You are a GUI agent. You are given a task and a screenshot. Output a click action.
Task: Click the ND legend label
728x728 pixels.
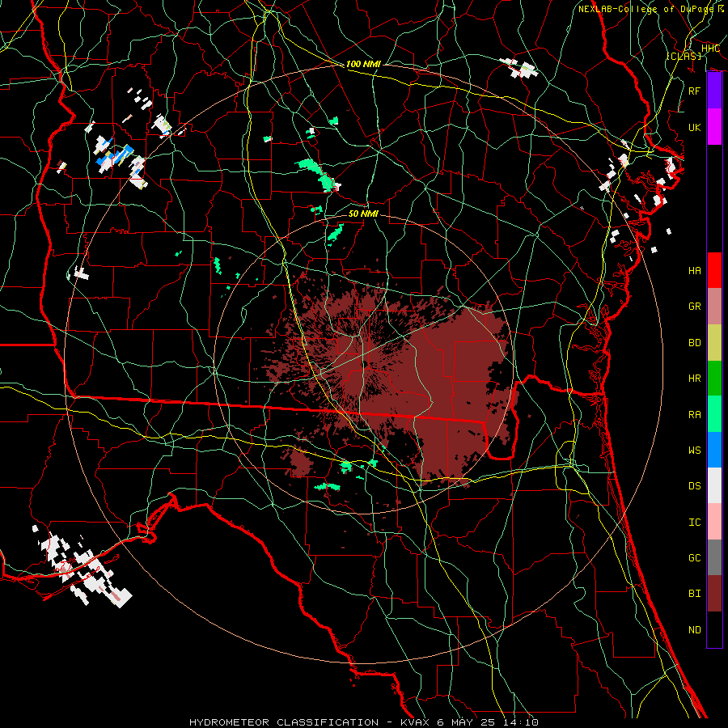coord(695,630)
